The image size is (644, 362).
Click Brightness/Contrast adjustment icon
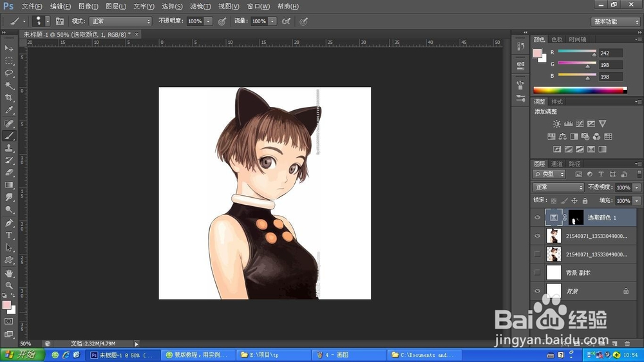click(556, 124)
